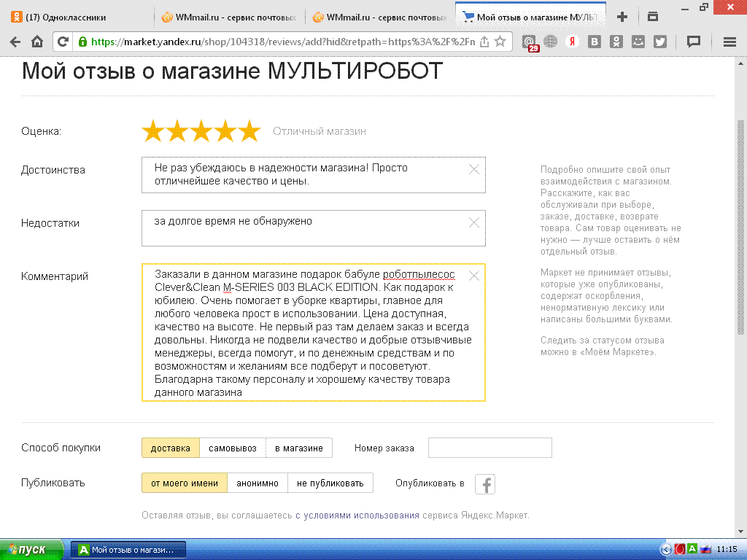Click into the Достоинства text box

tap(314, 175)
